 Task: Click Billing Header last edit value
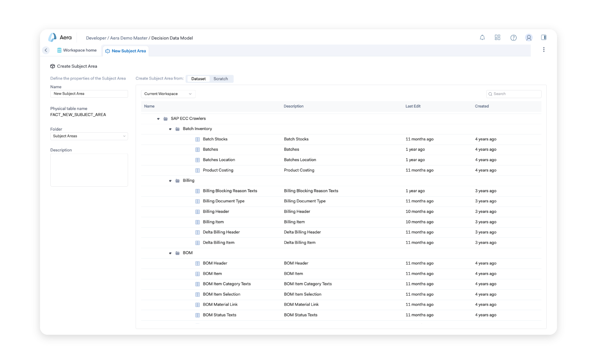pyautogui.click(x=419, y=212)
